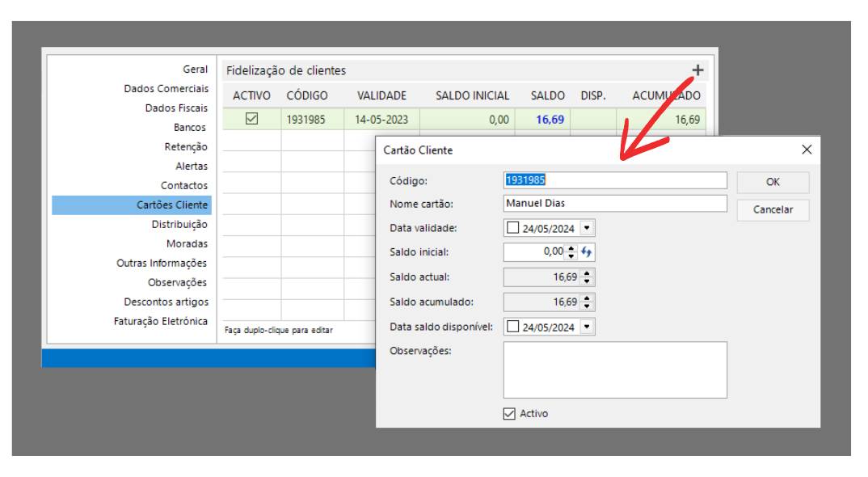Image resolution: width=868 pixels, height=477 pixels.
Task: Decrease Saldo actual with the down spinner arrow
Action: (587, 282)
